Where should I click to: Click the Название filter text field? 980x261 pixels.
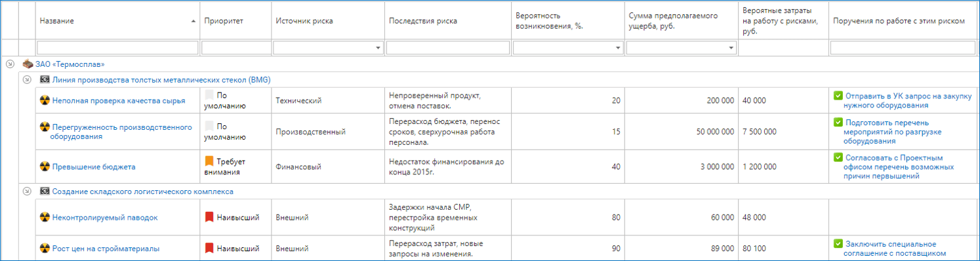tap(117, 48)
